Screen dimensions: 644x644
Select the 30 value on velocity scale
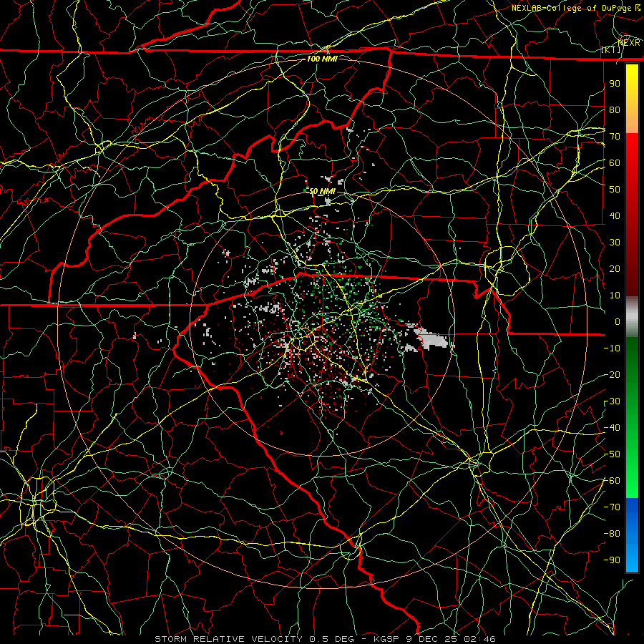click(x=615, y=243)
